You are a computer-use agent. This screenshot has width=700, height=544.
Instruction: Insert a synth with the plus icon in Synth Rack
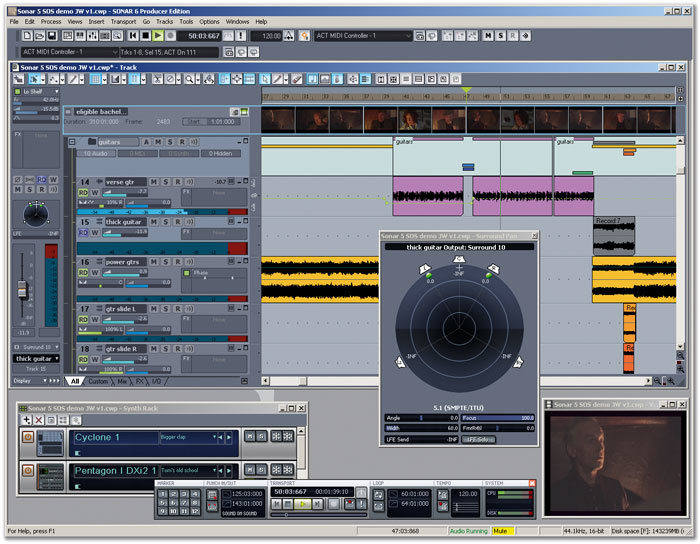point(26,420)
